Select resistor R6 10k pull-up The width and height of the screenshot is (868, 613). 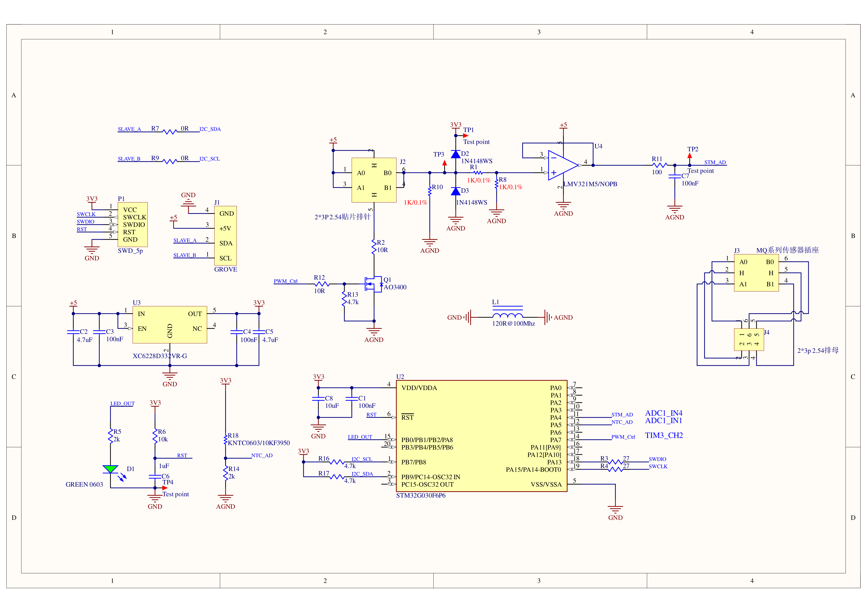(155, 436)
